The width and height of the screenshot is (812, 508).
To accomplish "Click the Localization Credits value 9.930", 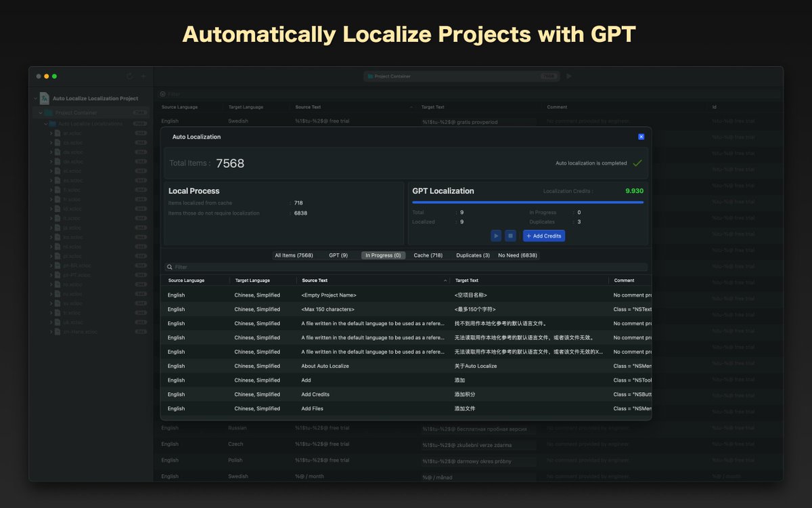I will pyautogui.click(x=634, y=191).
